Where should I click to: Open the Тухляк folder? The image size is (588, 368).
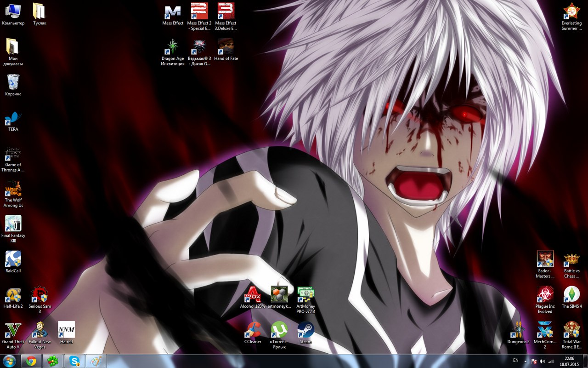pos(40,14)
